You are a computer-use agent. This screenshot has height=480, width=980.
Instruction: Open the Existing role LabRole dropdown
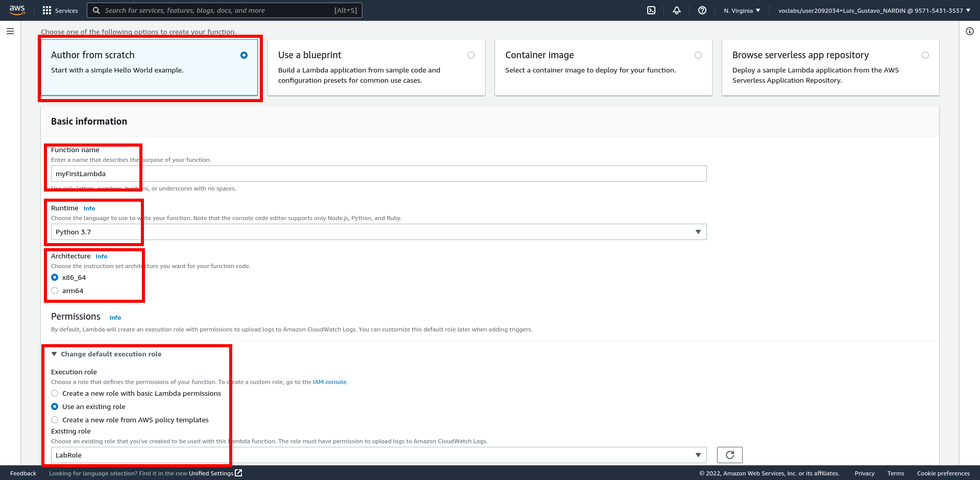[378, 455]
